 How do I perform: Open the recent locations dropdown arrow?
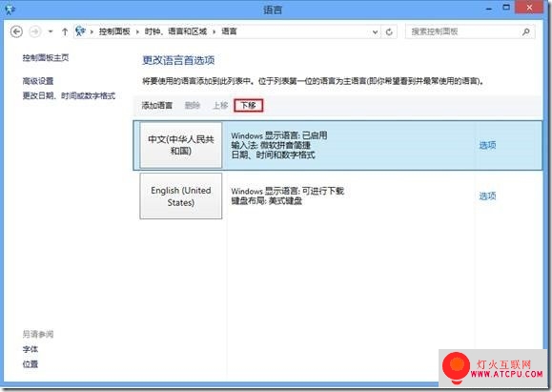(x=51, y=31)
